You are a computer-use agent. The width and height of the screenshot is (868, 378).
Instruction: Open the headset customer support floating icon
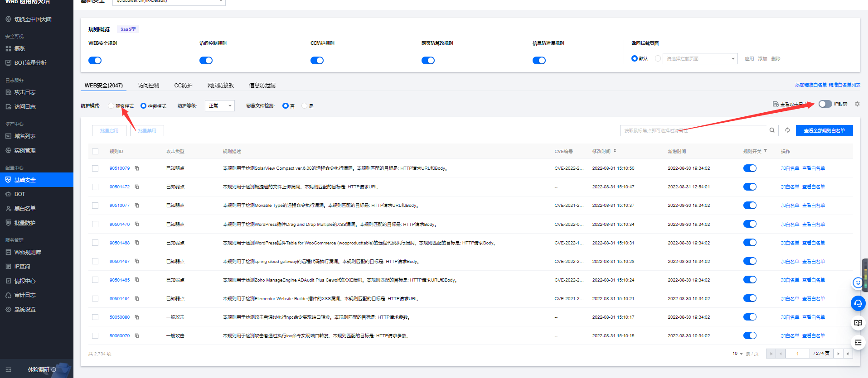point(858,303)
